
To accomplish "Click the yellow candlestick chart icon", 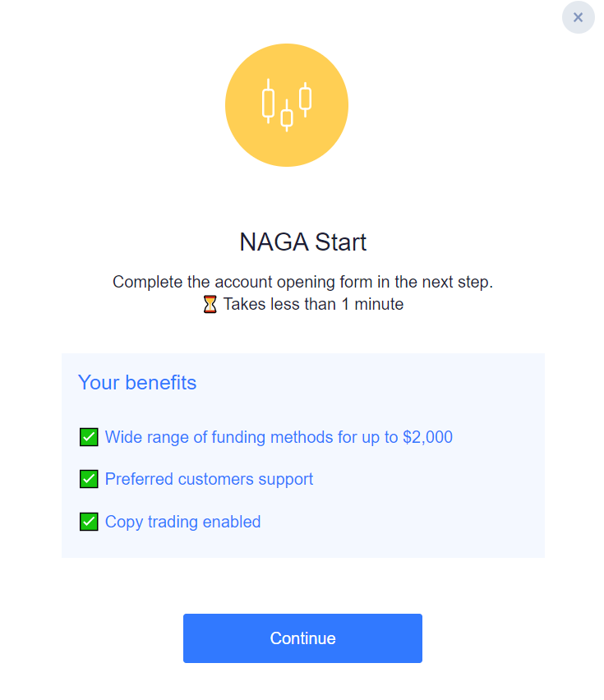I will (x=287, y=105).
